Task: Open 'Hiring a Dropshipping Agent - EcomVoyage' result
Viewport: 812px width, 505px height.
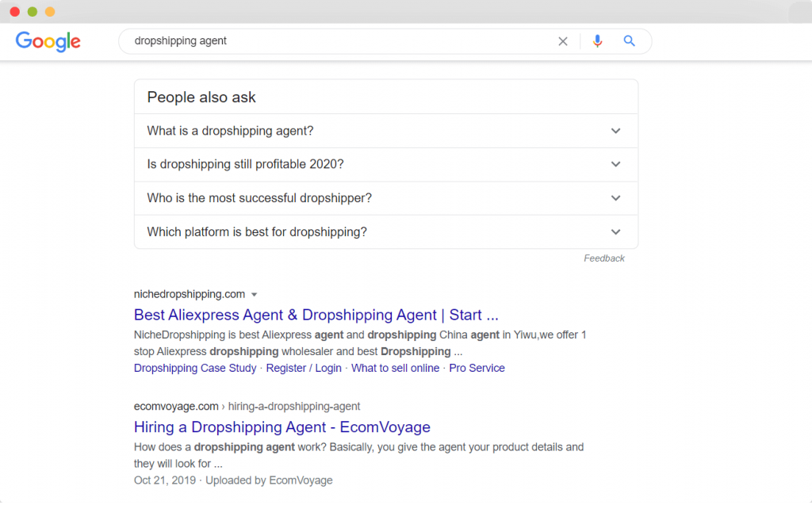Action: click(x=282, y=427)
